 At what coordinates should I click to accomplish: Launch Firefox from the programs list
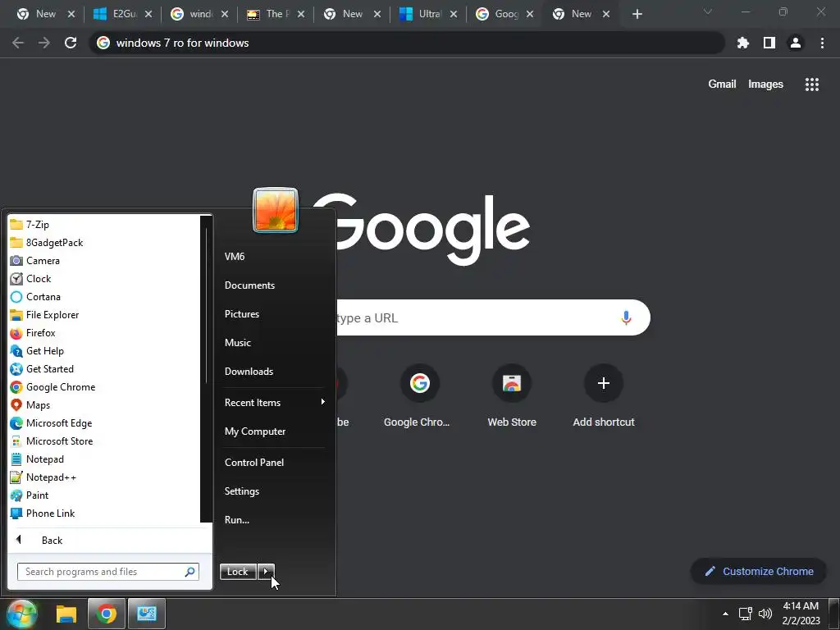33,333
